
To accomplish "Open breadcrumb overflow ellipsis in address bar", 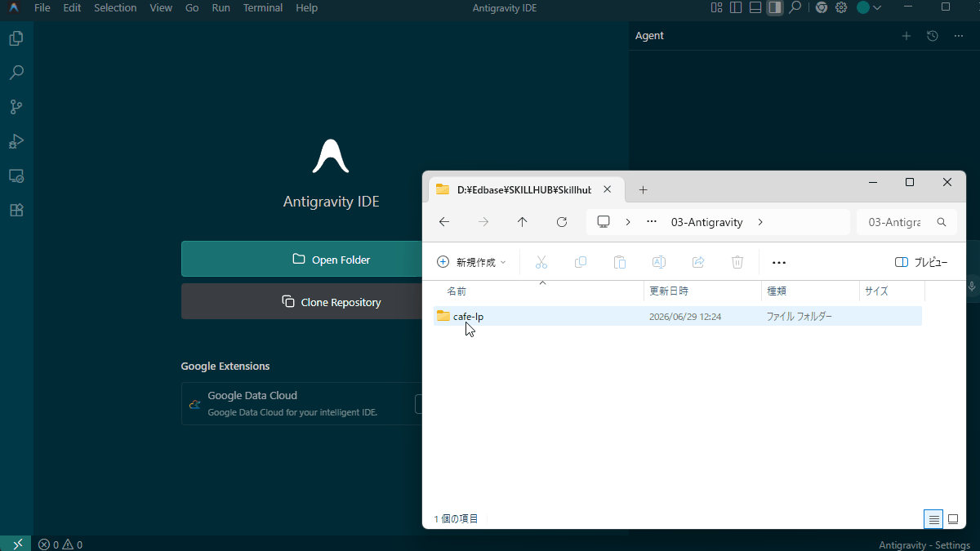I will point(652,222).
